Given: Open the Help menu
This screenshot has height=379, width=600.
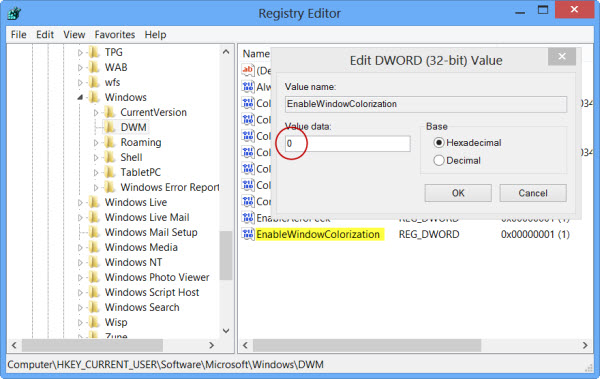Looking at the screenshot, I should [x=155, y=34].
